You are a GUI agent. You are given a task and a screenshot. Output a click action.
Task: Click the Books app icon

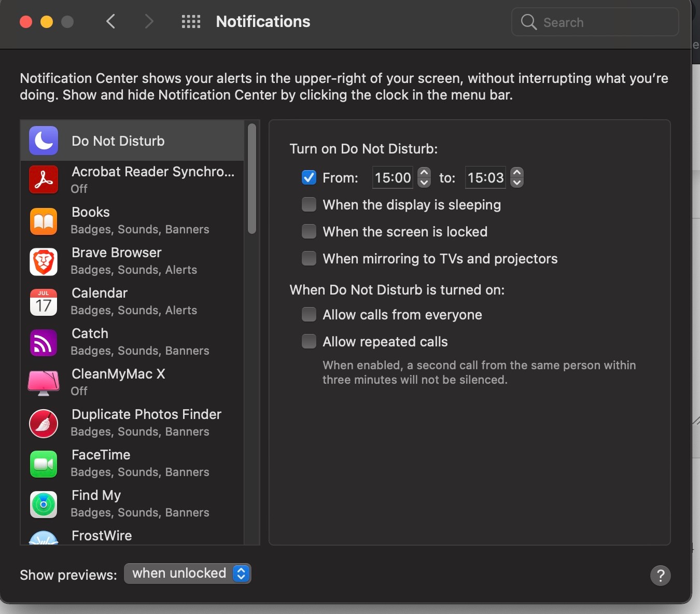point(44,221)
